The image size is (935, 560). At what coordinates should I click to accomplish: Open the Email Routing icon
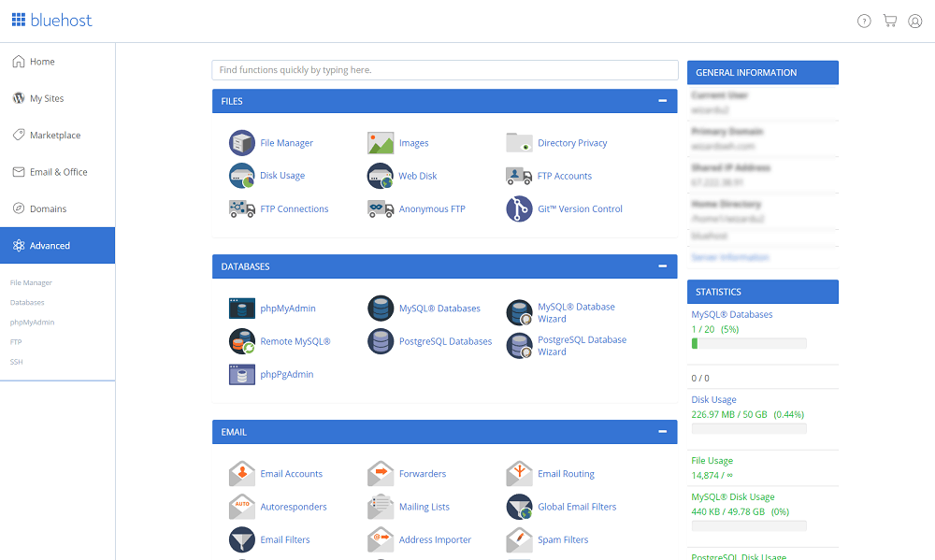[519, 474]
